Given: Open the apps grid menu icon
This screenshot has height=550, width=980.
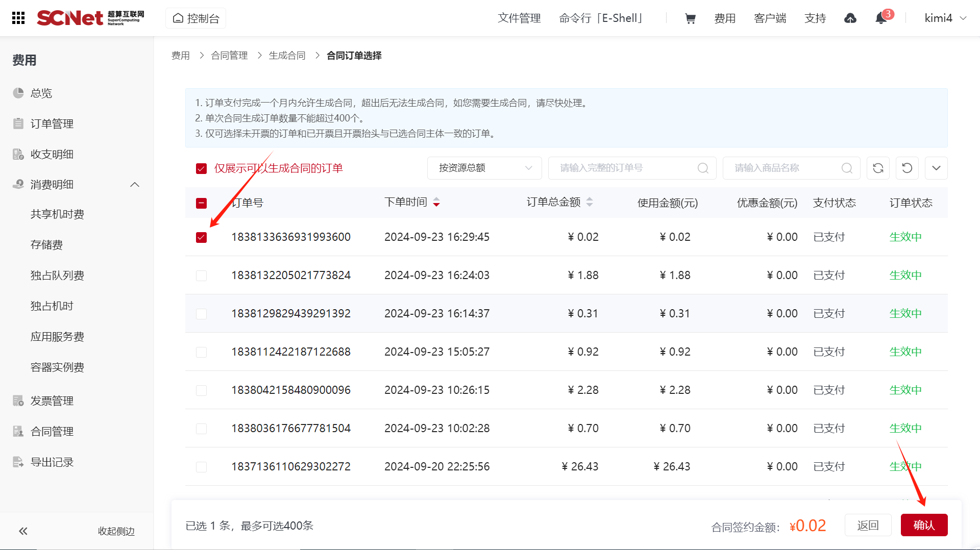Looking at the screenshot, I should tap(18, 18).
